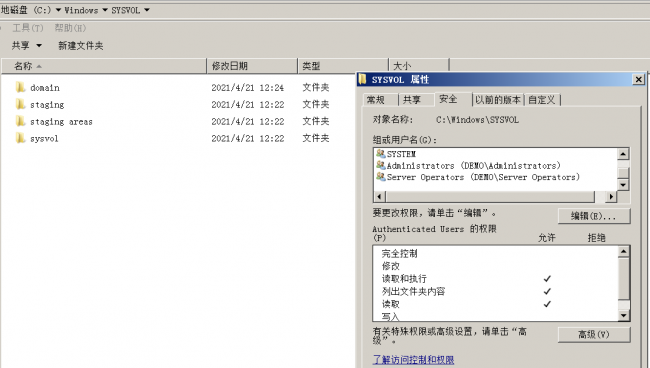The height and width of the screenshot is (368, 650).
Task: Click the 编辑(E)... button
Action: coord(594,216)
